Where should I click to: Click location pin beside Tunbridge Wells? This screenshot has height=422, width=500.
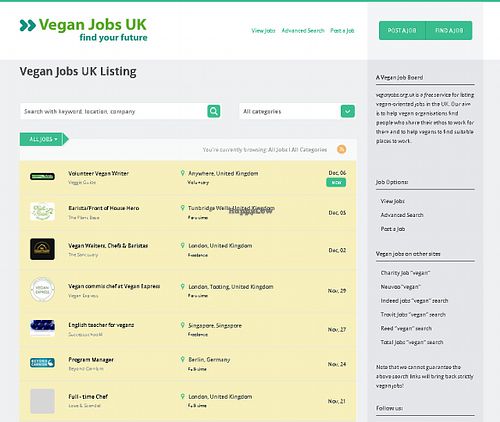pyautogui.click(x=182, y=208)
